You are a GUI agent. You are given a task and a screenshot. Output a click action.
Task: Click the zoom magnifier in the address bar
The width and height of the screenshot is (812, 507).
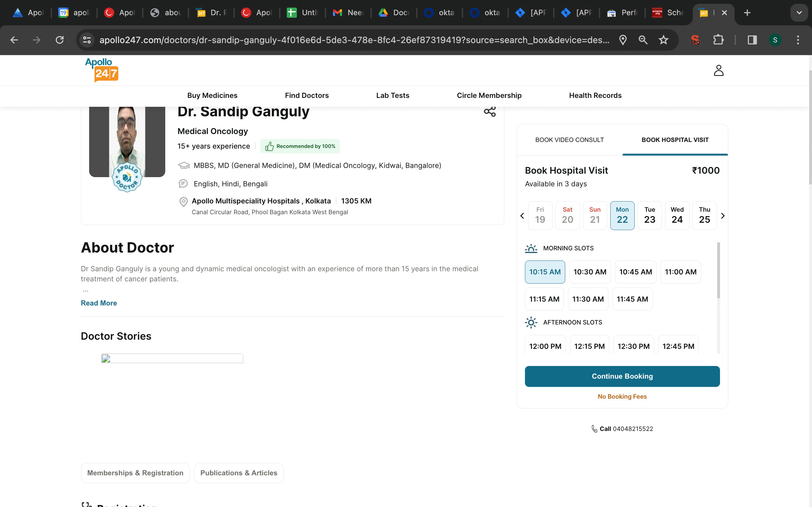click(x=643, y=40)
